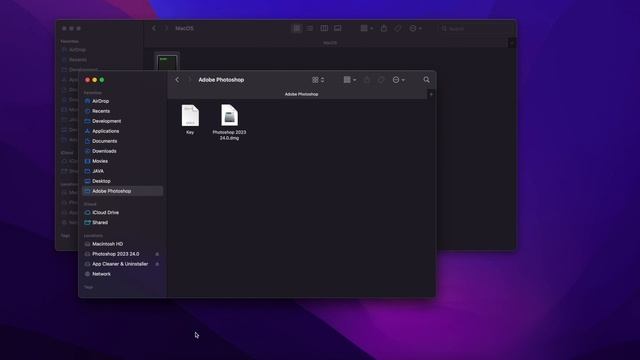
Task: Close the Adobe Photoshop Finder window
Action: (87, 80)
